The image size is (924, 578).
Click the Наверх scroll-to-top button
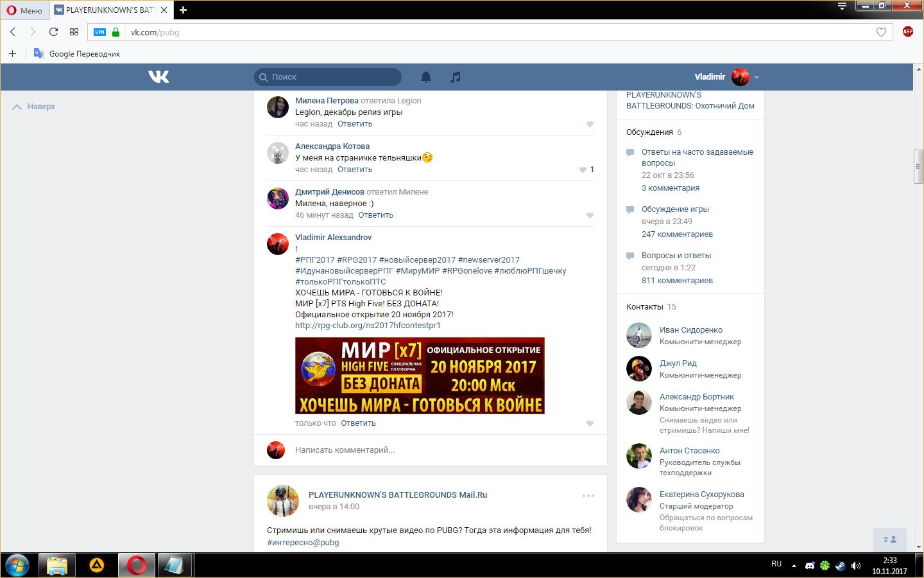[x=34, y=107]
